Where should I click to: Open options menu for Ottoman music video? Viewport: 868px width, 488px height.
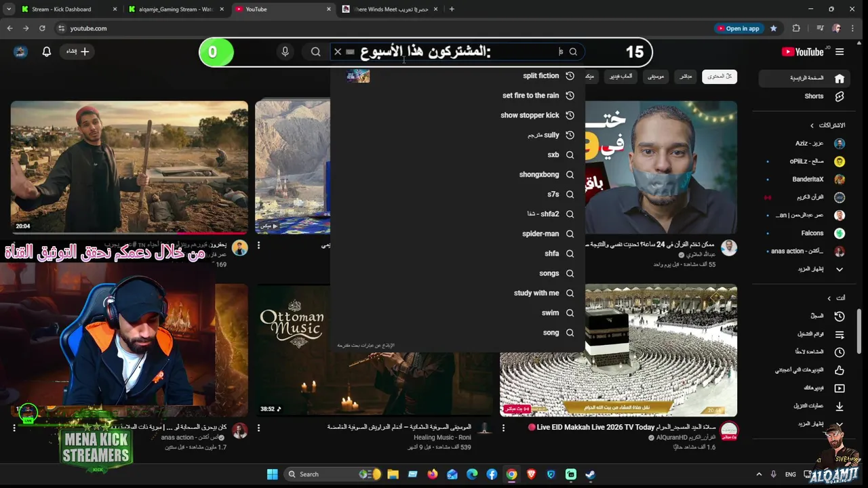click(x=258, y=428)
